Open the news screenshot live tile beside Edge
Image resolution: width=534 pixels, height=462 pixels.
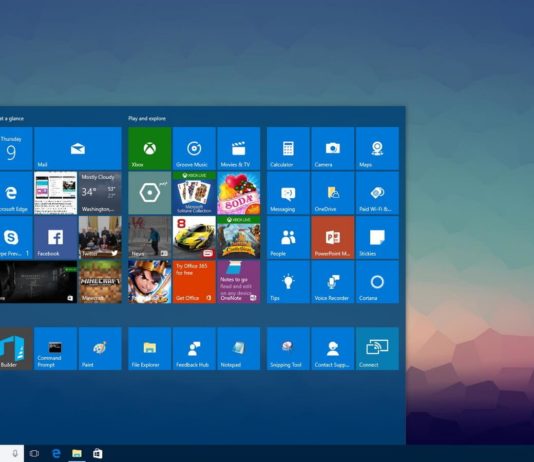[x=56, y=193]
